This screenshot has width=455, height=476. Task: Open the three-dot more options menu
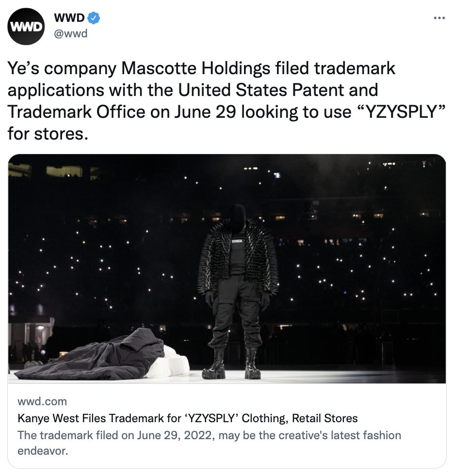click(439, 18)
